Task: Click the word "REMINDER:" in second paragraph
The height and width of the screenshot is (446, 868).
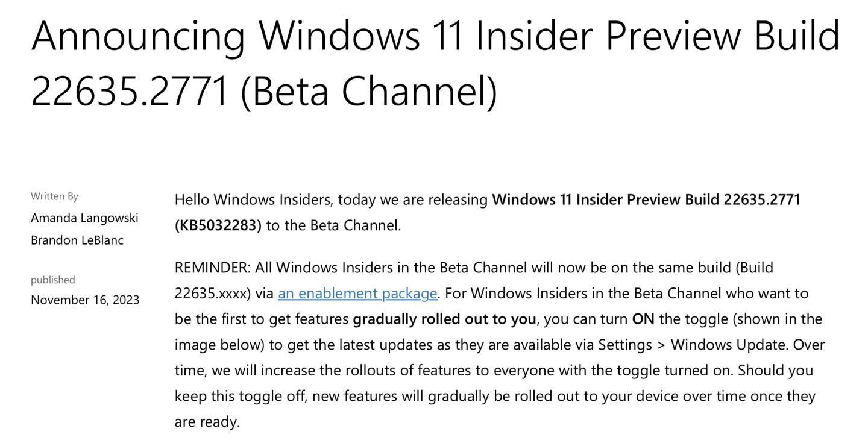Action: point(213,268)
